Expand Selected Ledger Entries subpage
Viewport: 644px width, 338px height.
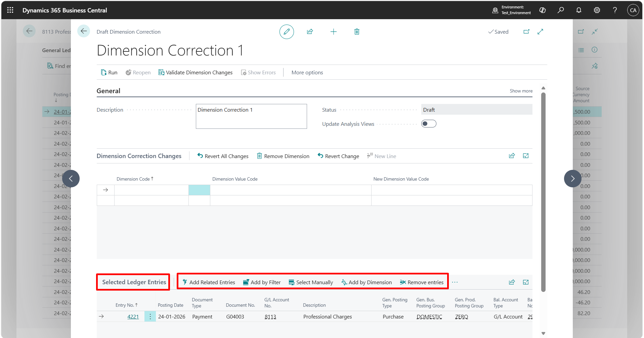point(526,282)
